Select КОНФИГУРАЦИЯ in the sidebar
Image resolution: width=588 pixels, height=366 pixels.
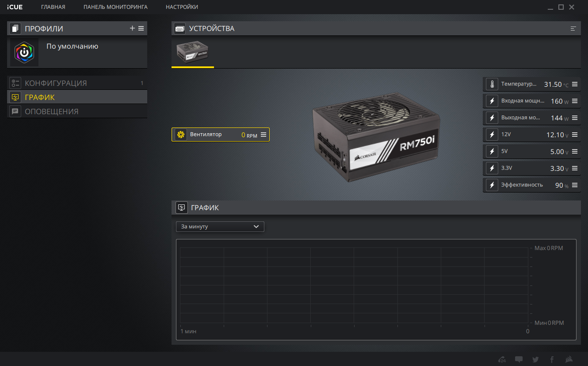tap(56, 83)
